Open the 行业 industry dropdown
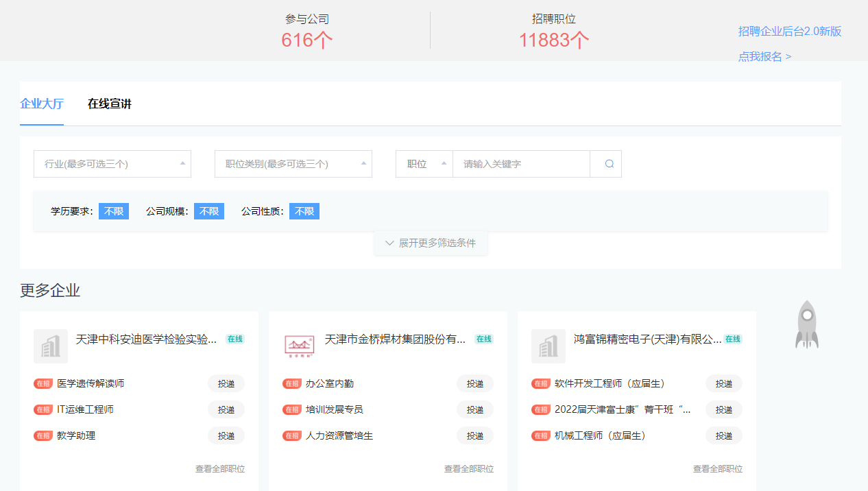868x491 pixels. click(x=112, y=164)
